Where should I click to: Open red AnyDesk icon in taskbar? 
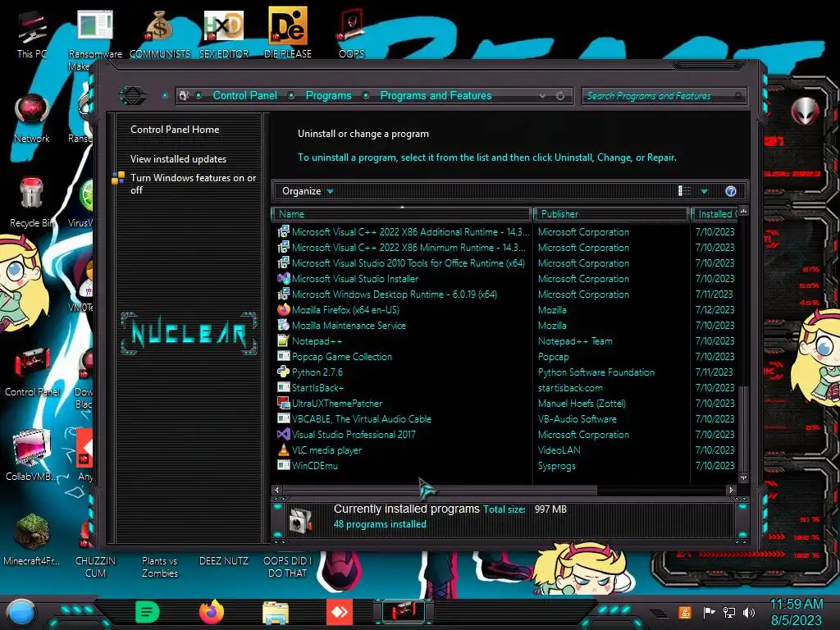click(340, 612)
